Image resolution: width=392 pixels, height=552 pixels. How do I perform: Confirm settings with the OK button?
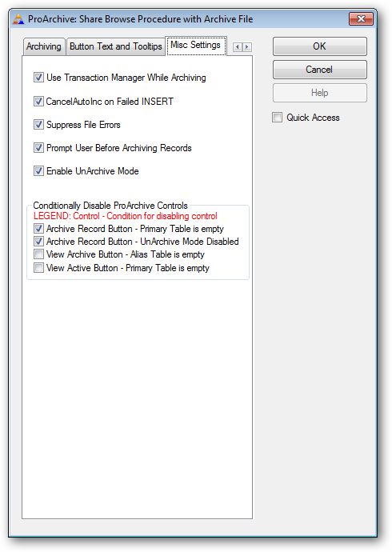319,46
